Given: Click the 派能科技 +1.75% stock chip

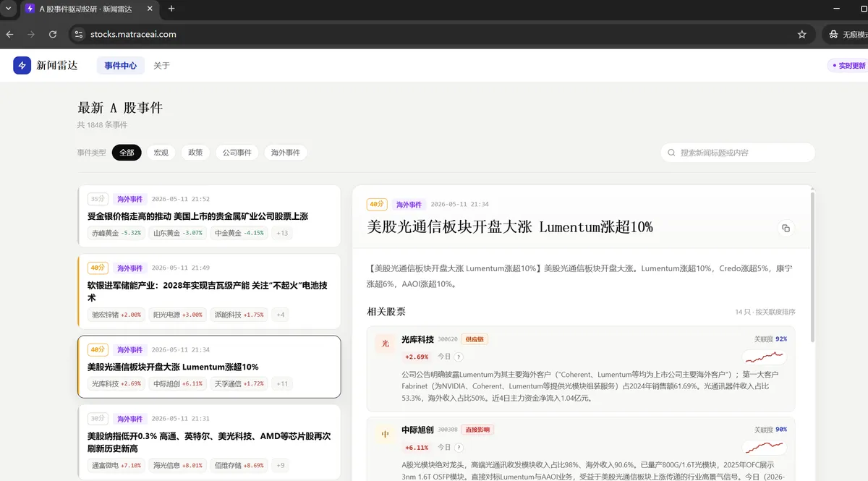Looking at the screenshot, I should coord(239,315).
